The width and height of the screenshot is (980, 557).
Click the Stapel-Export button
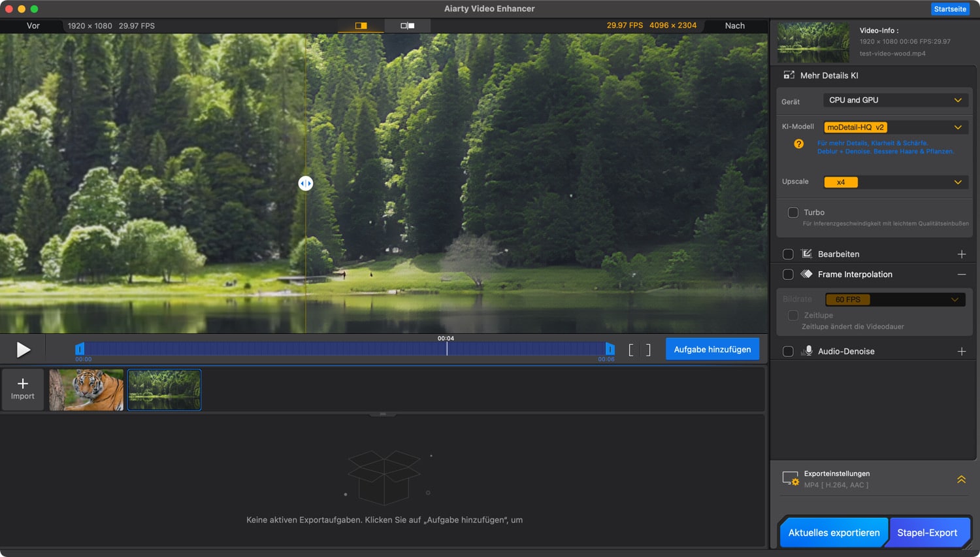[927, 533]
